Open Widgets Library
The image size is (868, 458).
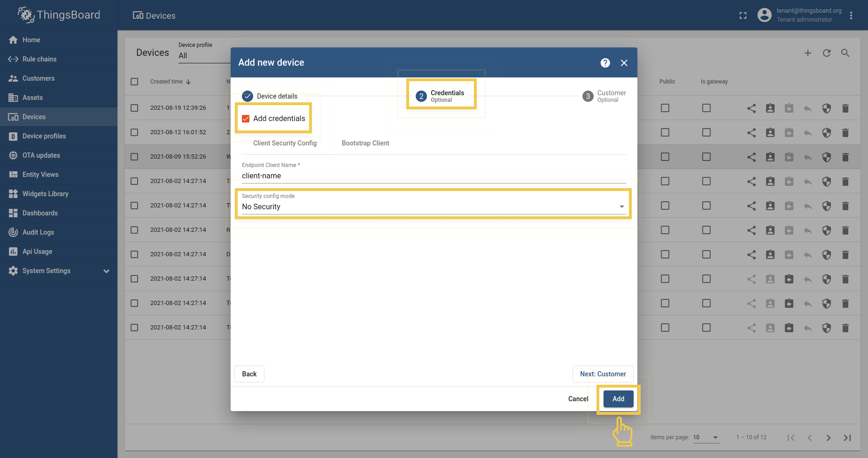coord(59,194)
